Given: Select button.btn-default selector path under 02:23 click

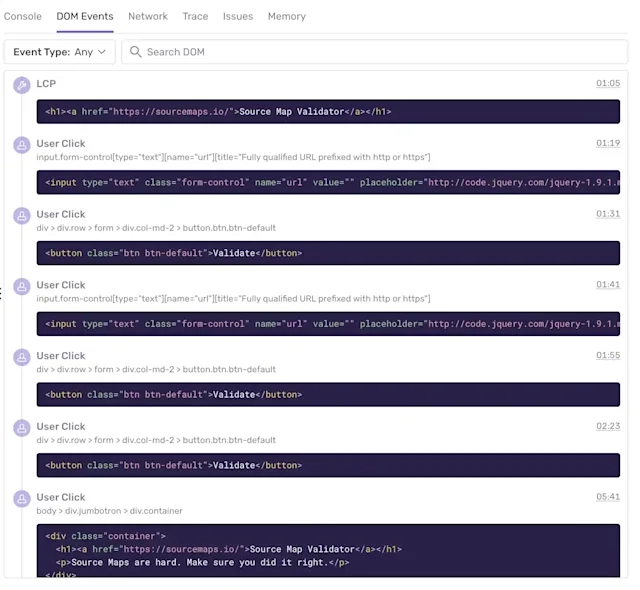Looking at the screenshot, I should coord(156,440).
